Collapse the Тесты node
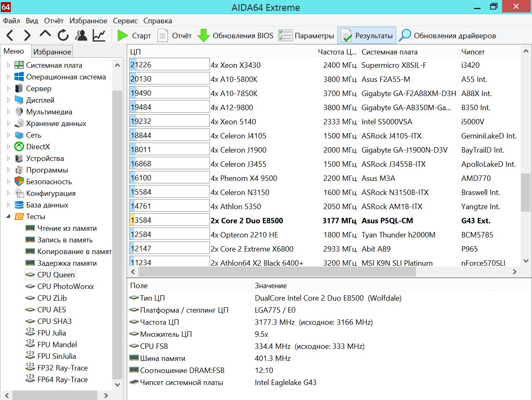 (8, 217)
